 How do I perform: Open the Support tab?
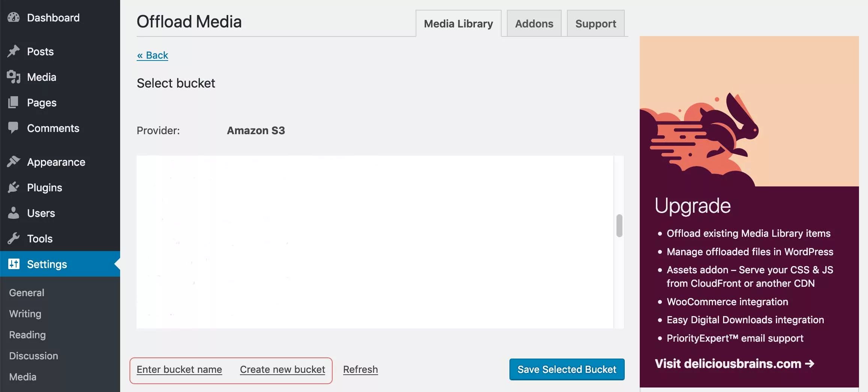595,24
